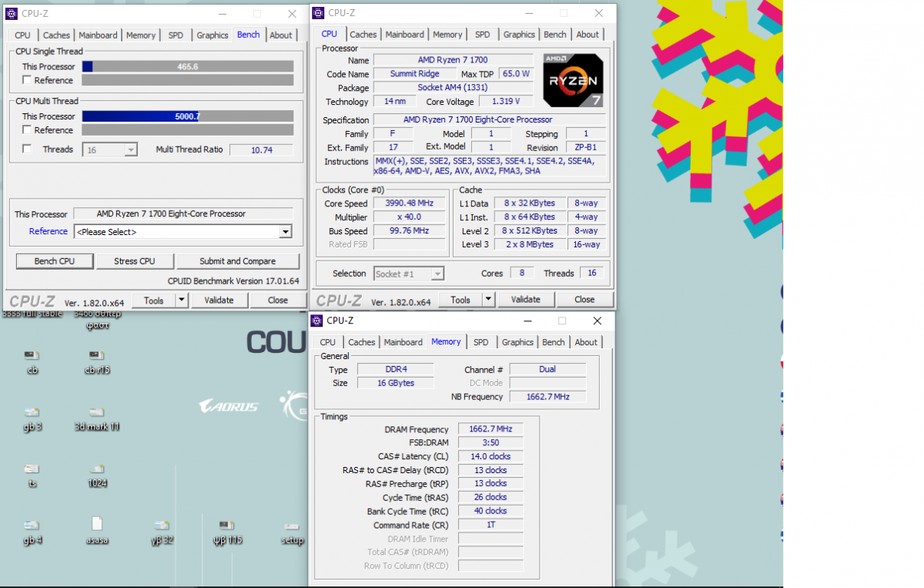The width and height of the screenshot is (924, 588).
Task: Open the Graphics tab in Bench window
Action: coord(212,35)
